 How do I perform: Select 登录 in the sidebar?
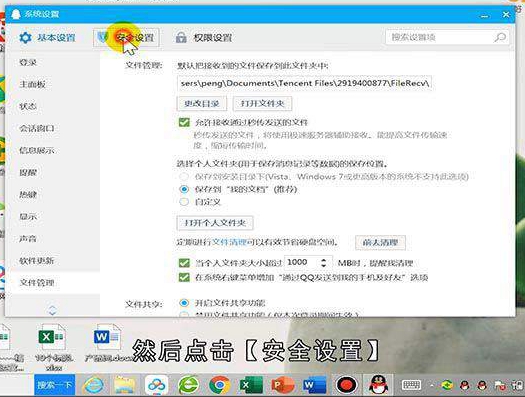tap(28, 62)
